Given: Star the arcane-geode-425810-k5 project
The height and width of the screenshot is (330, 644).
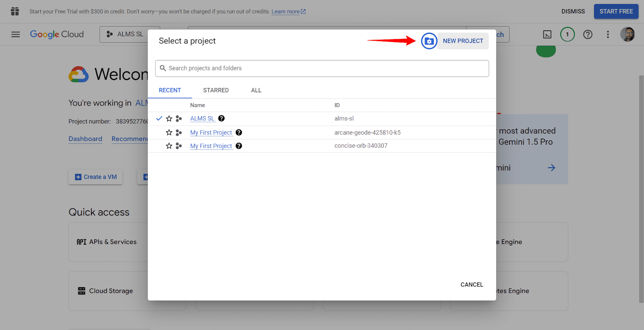Looking at the screenshot, I should tap(169, 133).
